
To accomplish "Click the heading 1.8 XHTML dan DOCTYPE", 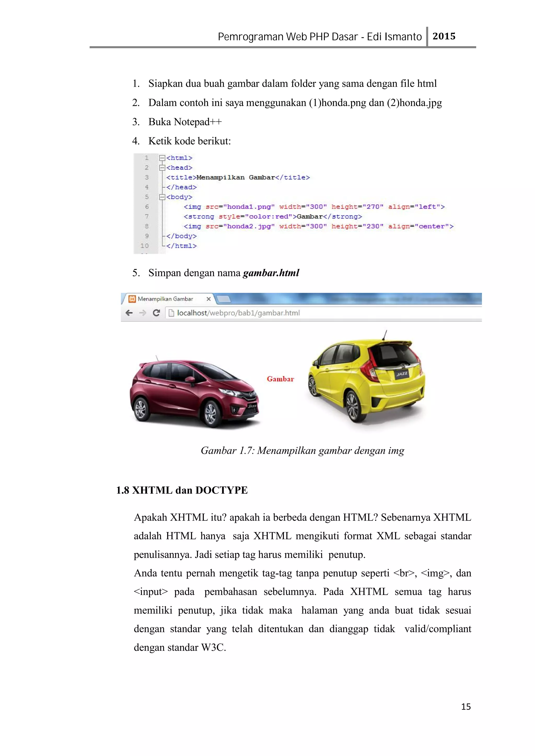I will point(182,490).
